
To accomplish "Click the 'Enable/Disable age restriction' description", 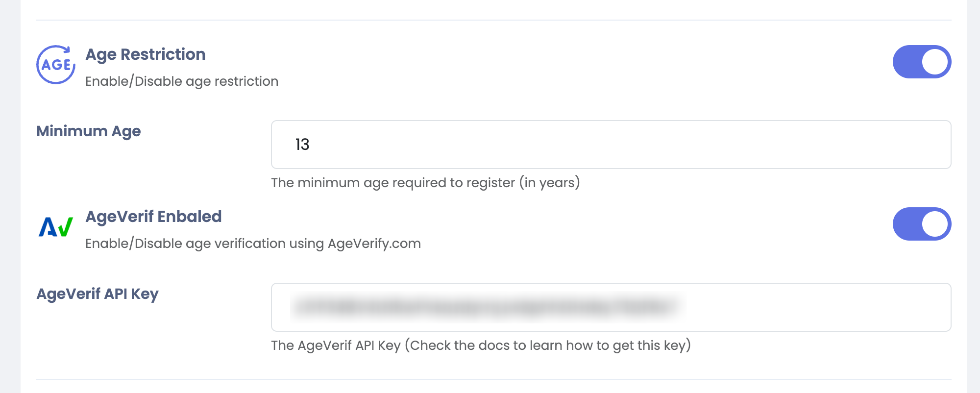I will tap(182, 81).
